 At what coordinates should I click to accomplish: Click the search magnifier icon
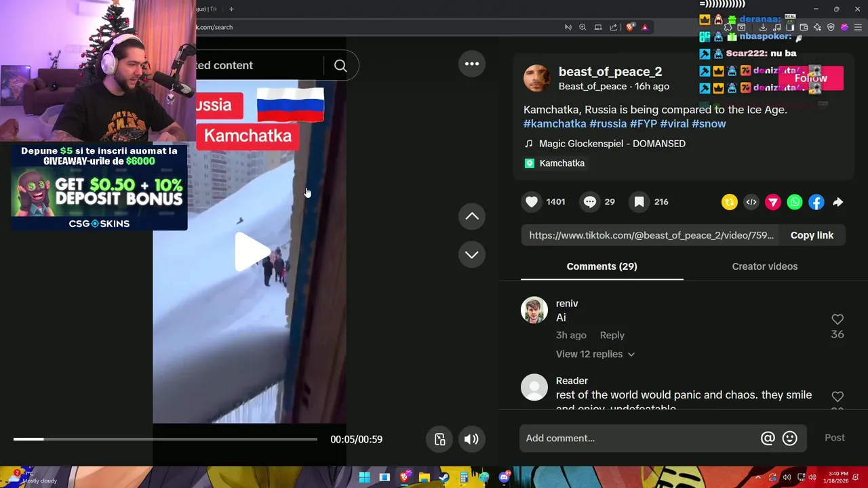point(340,66)
